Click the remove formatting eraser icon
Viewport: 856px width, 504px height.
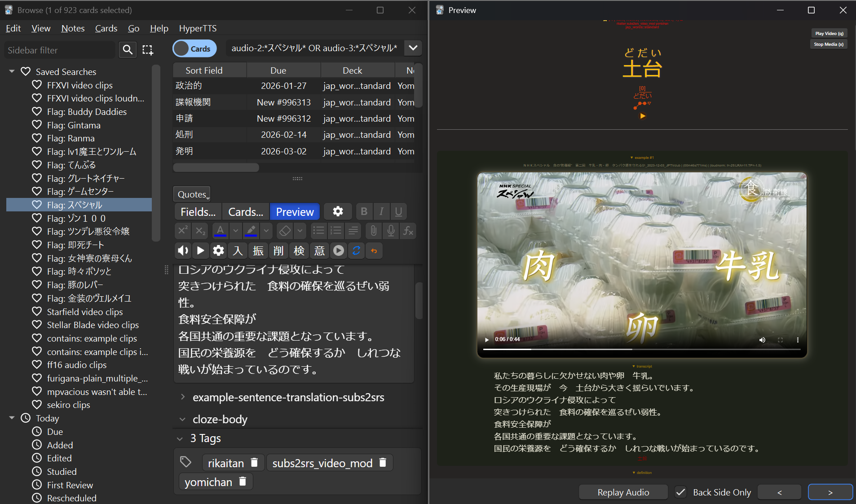[x=285, y=231]
